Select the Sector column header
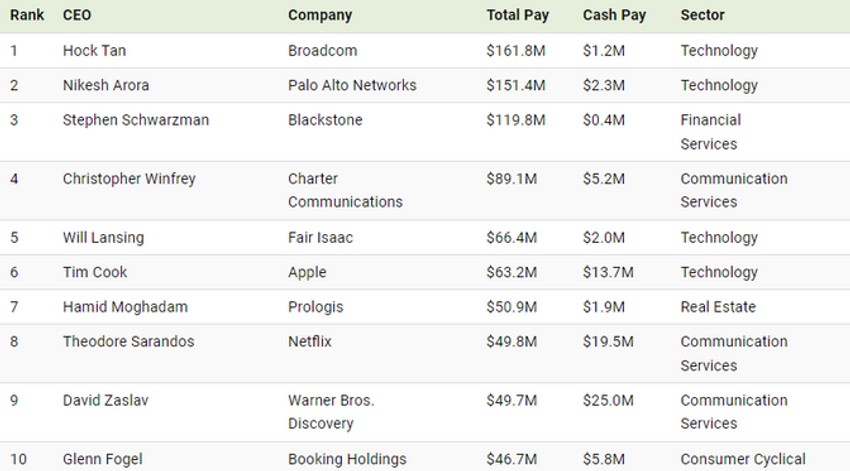Image resolution: width=850 pixels, height=471 pixels. pos(702,15)
